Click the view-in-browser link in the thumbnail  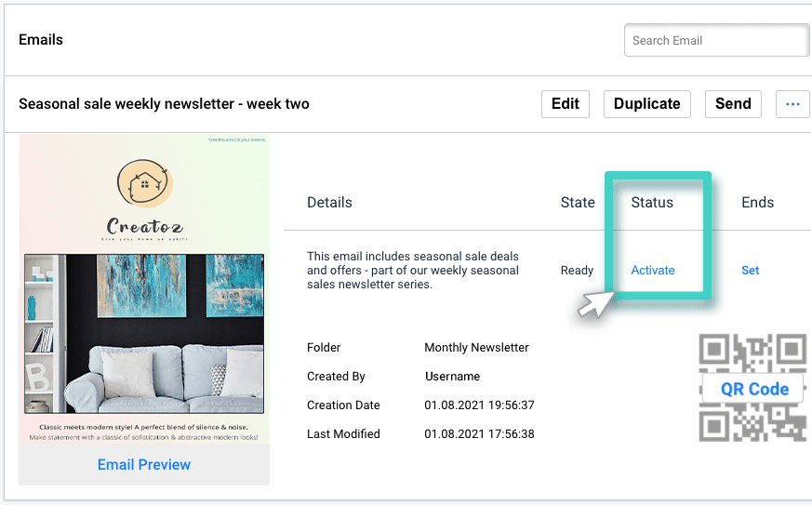236,140
